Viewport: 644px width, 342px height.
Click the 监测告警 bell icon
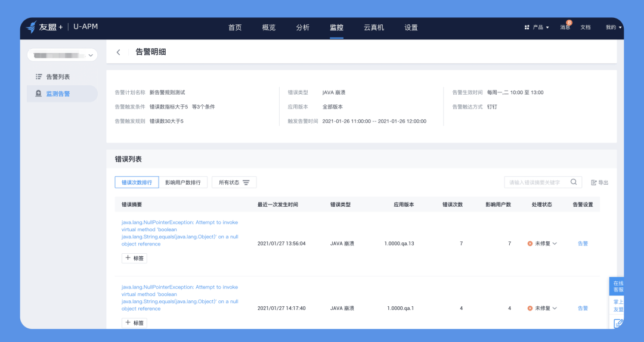pos(38,94)
